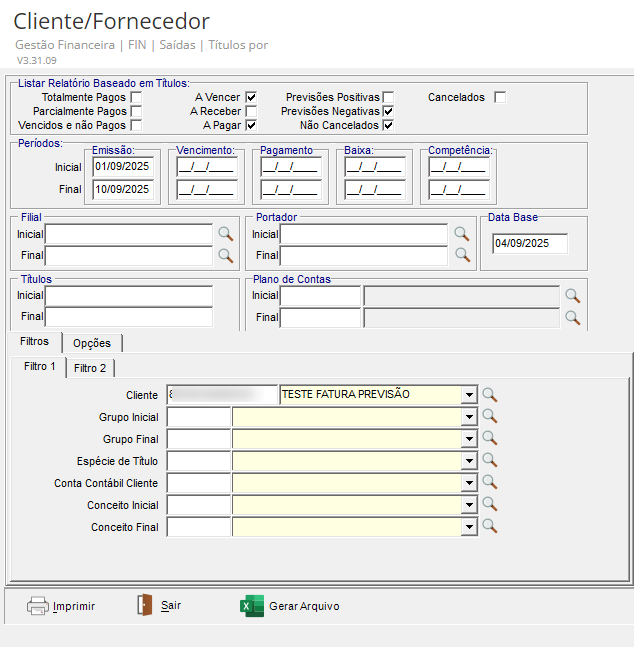Viewport: 634px width, 647px height.
Task: Switch to the Filtros tab
Action: [x=35, y=342]
